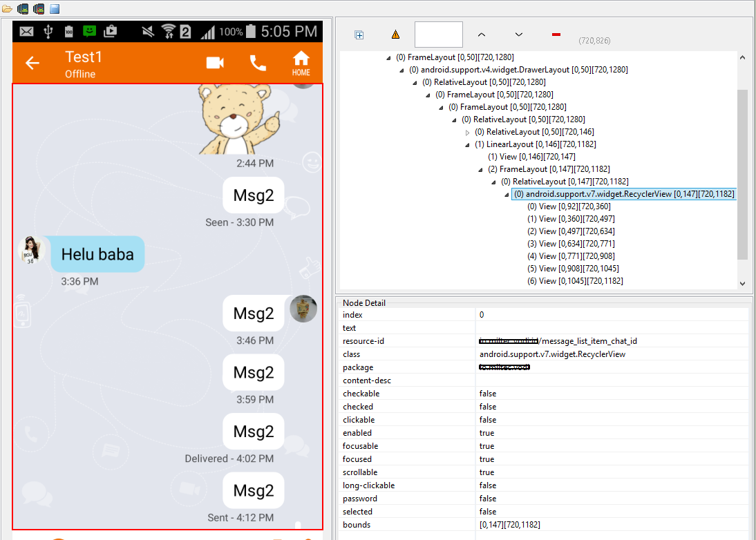Go to previous search result arrow
The image size is (756, 540).
[482, 35]
